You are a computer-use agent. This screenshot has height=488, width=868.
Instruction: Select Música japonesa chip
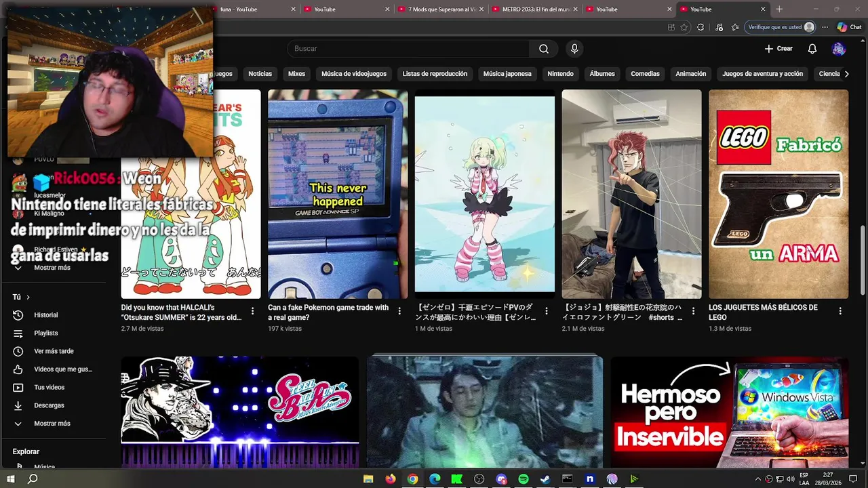pyautogui.click(x=507, y=73)
